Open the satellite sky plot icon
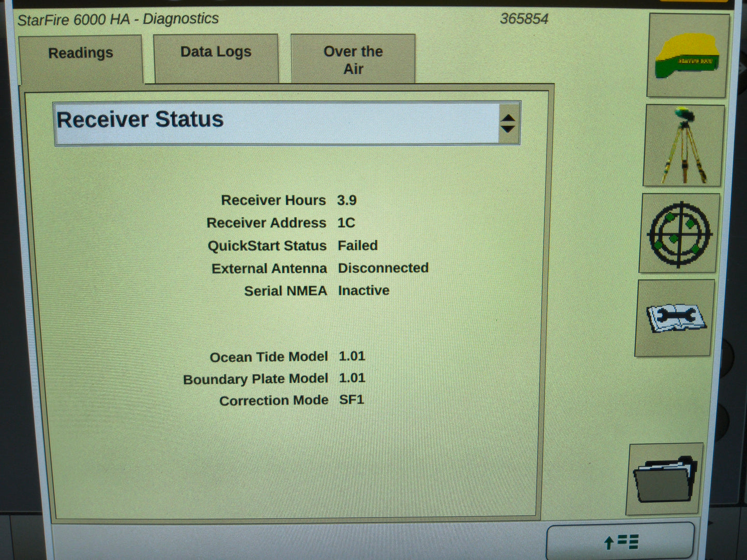 [679, 234]
